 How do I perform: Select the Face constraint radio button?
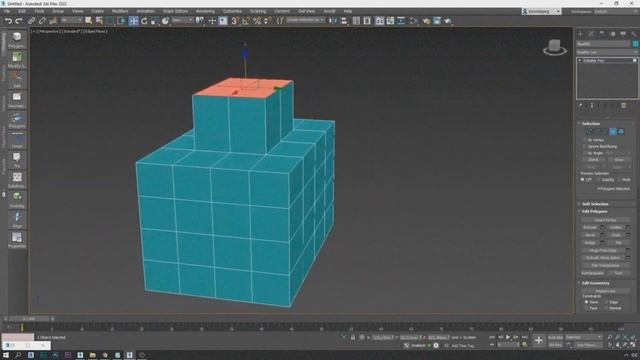586,308
